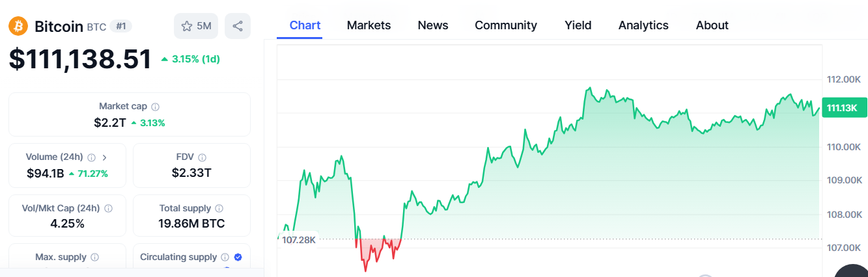Click the BTC ticker symbol text
Image resolution: width=868 pixels, height=277 pixels.
(x=96, y=27)
